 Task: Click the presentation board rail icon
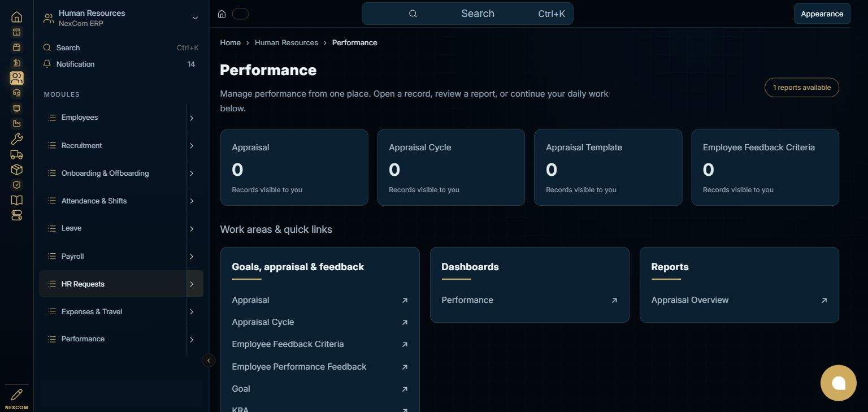point(16,109)
